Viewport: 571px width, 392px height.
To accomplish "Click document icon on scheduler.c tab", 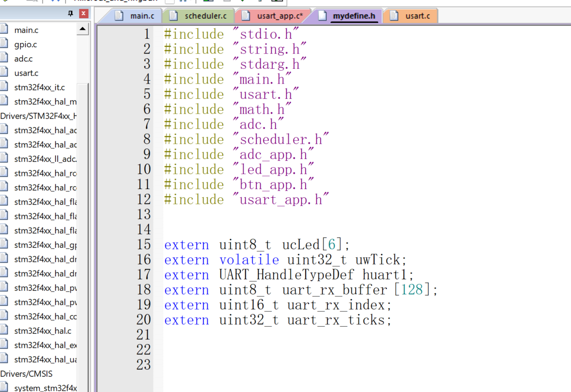I will [173, 16].
